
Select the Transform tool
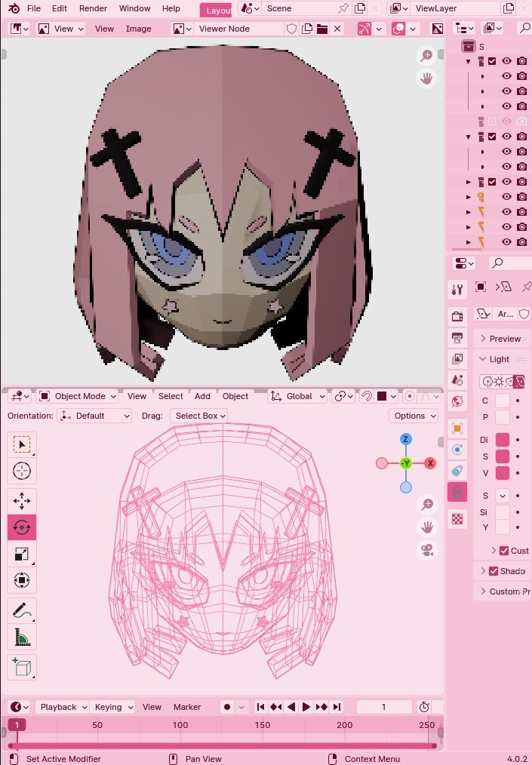tap(21, 580)
